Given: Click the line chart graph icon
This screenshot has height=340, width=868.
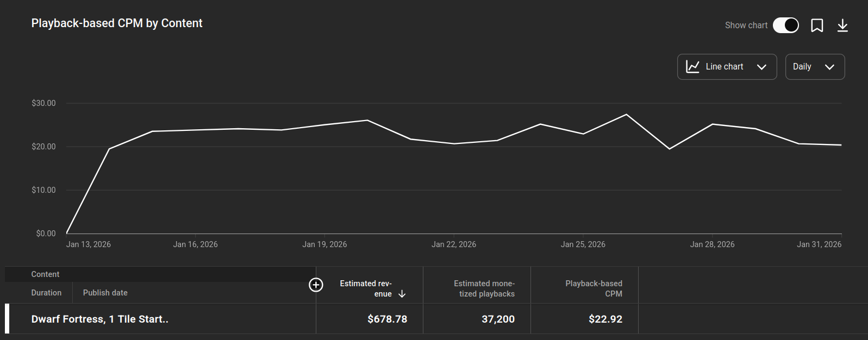Looking at the screenshot, I should click(692, 67).
